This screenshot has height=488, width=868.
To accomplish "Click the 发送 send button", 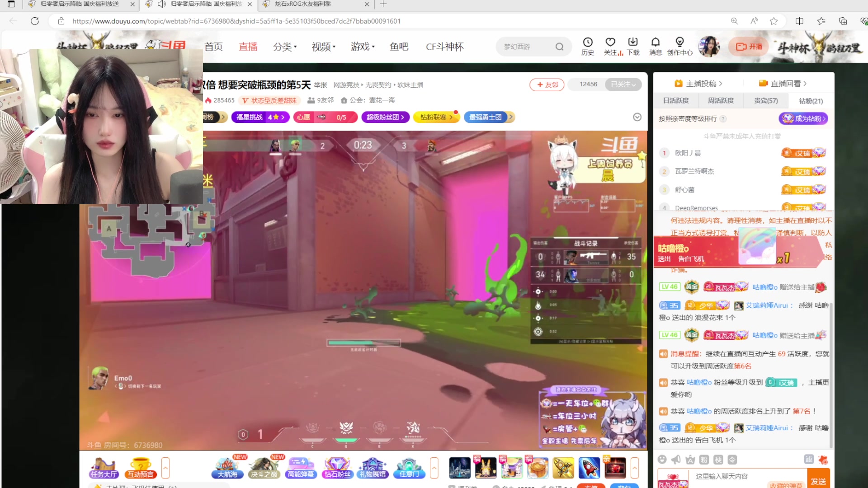I will point(818,481).
